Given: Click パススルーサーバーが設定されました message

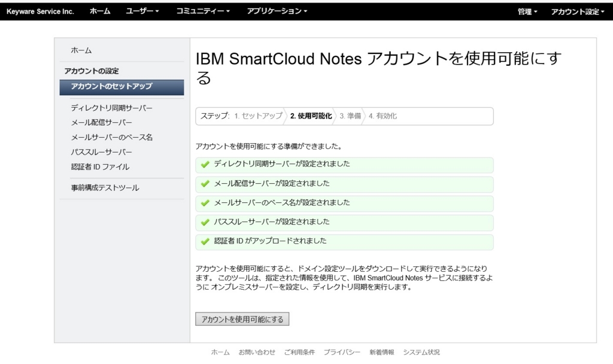Looking at the screenshot, I should click(272, 222).
